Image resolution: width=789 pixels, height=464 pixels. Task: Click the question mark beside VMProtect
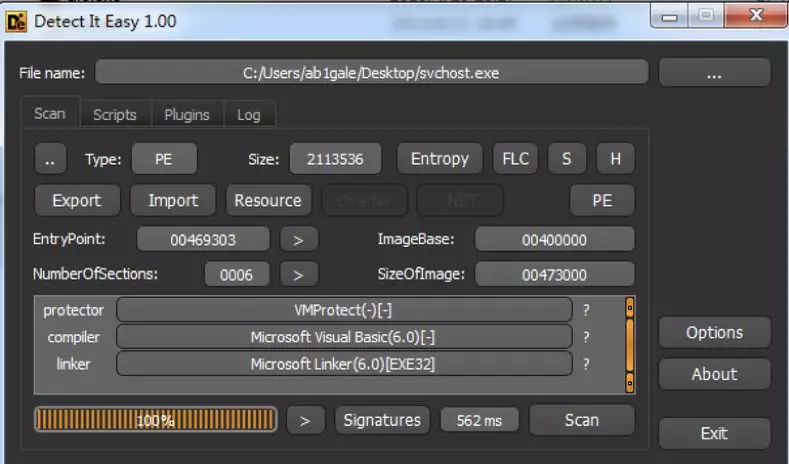586,310
